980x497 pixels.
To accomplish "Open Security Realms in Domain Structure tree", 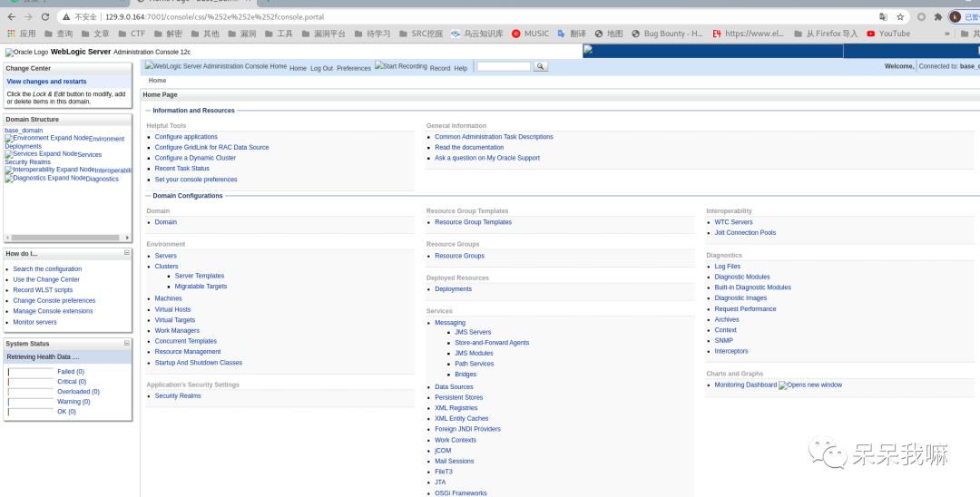I will 28,161.
